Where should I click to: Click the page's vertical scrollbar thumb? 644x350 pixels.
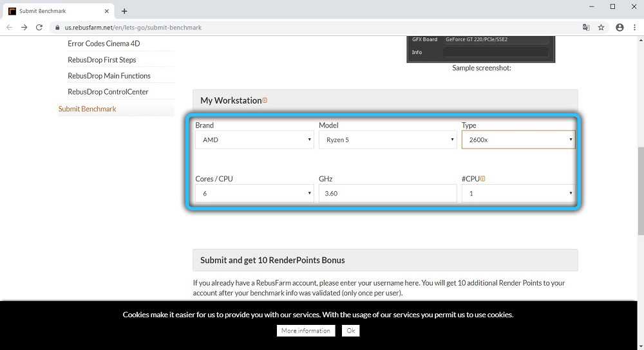[x=641, y=191]
